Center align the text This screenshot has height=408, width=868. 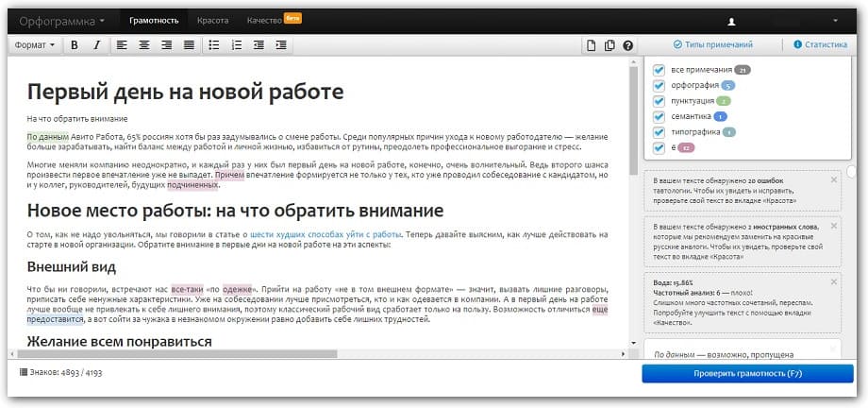click(144, 45)
